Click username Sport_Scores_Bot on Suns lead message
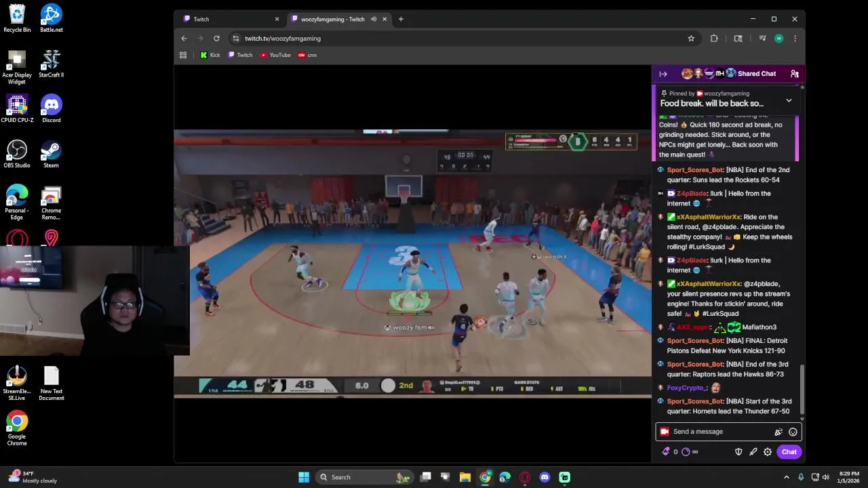Screen dimensions: 868x488 coord(695,170)
